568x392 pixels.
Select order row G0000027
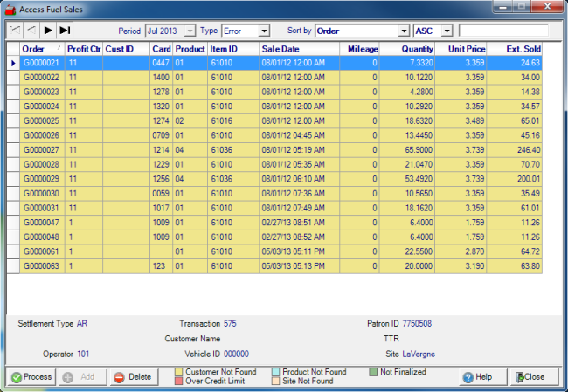click(x=40, y=150)
